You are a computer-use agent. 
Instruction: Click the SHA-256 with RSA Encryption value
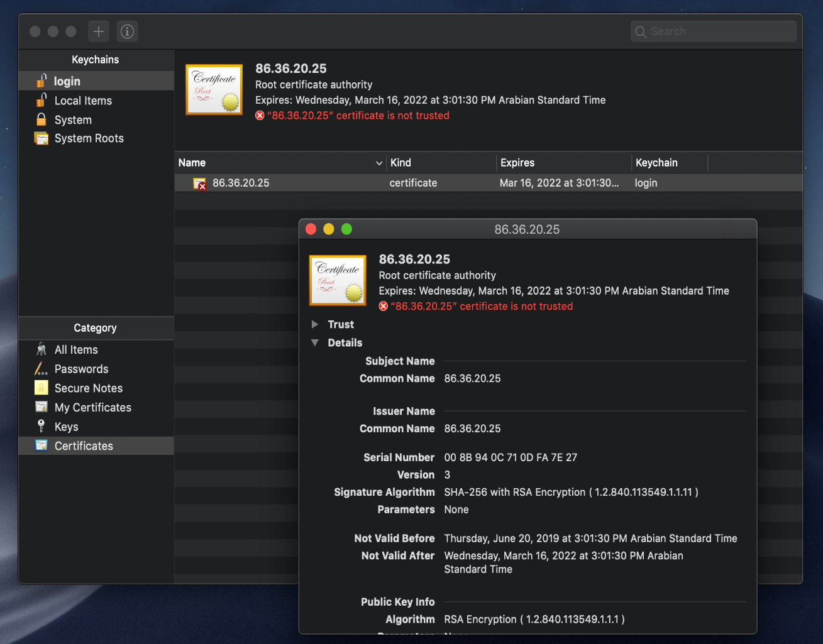[x=572, y=492]
